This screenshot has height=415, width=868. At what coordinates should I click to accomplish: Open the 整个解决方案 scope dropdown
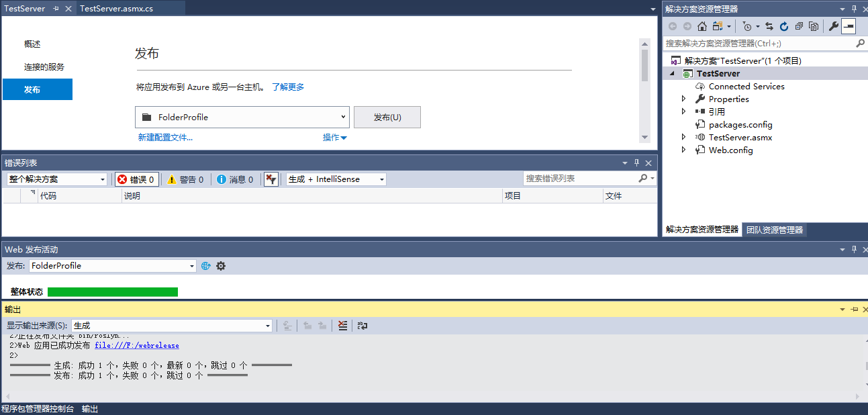(57, 179)
